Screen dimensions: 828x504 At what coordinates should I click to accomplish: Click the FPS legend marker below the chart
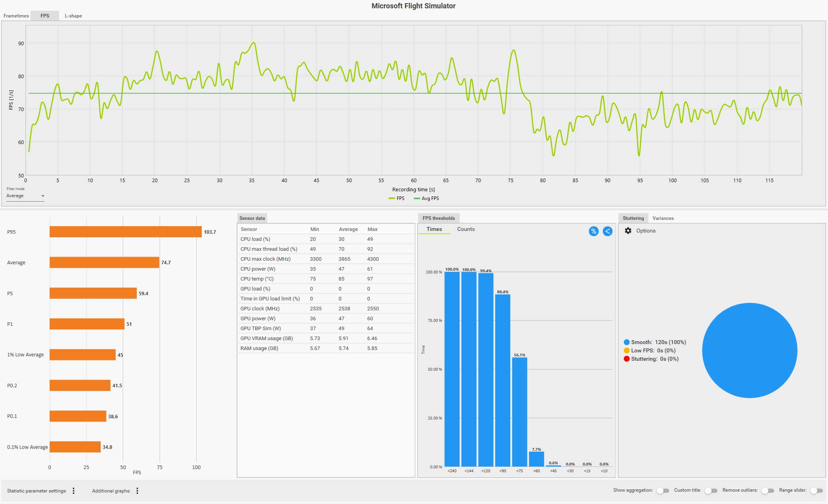(392, 198)
